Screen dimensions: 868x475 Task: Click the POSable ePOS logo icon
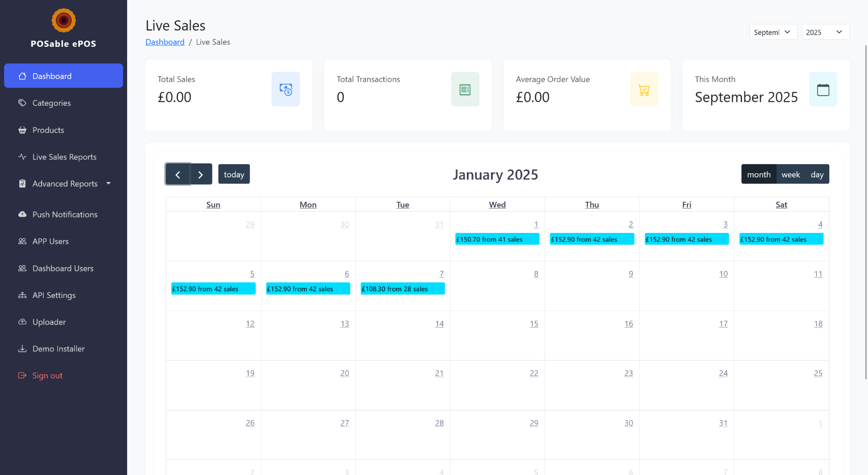[x=64, y=20]
